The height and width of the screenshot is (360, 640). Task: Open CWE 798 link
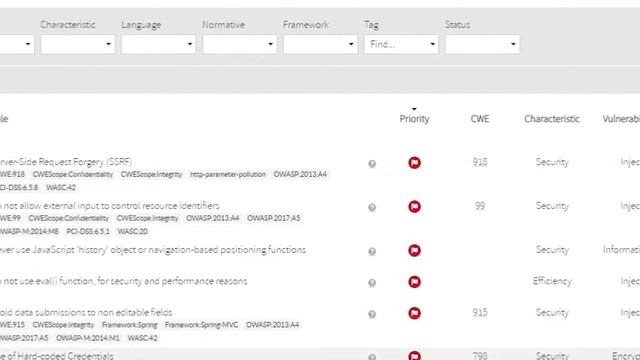pyautogui.click(x=480, y=356)
